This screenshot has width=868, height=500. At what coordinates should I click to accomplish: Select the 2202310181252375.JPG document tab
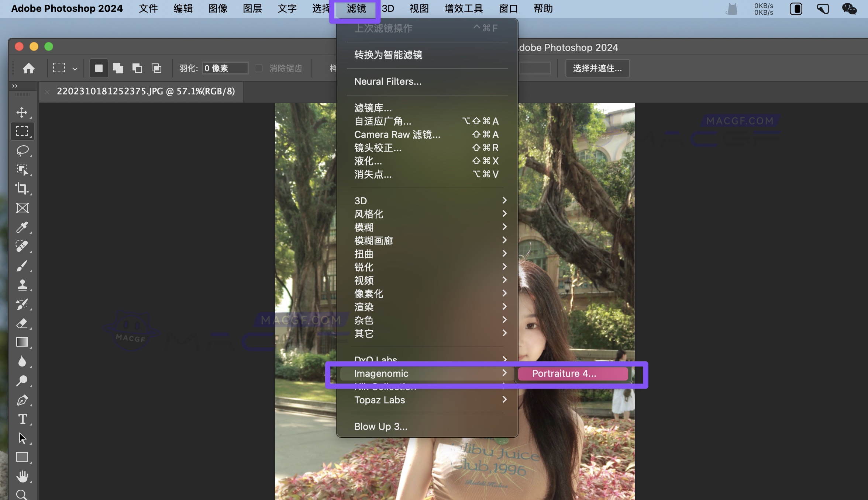pos(146,91)
